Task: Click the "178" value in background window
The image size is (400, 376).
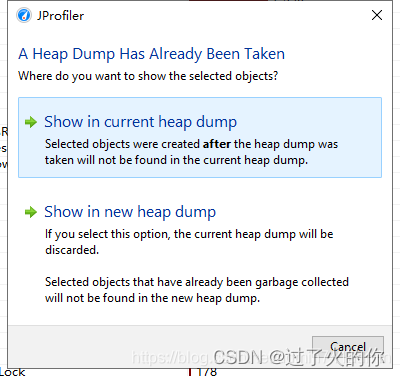Action: pyautogui.click(x=207, y=372)
